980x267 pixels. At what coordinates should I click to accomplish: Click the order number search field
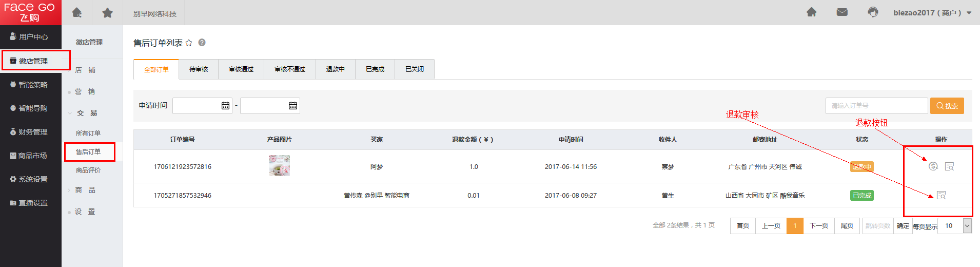pyautogui.click(x=876, y=106)
